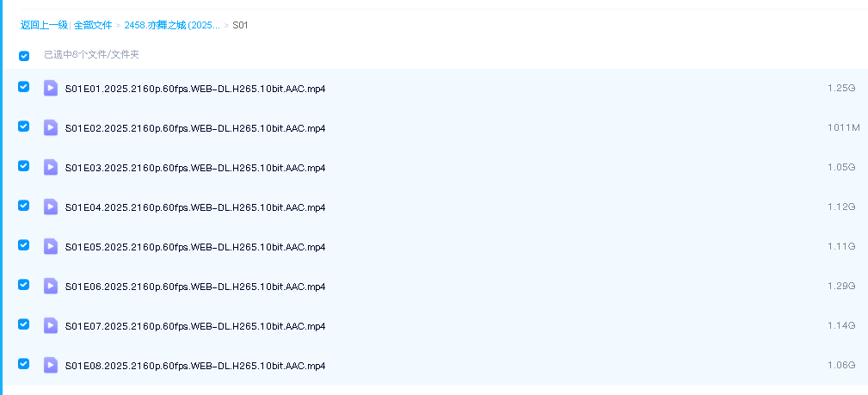The image size is (868, 395).
Task: Click the video file icon for S01E05
Action: pos(51,246)
